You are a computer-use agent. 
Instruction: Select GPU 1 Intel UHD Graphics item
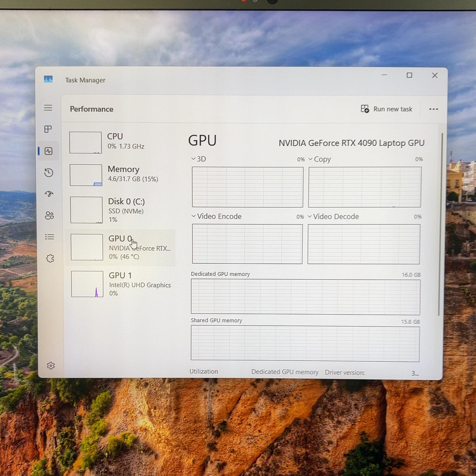[121, 284]
